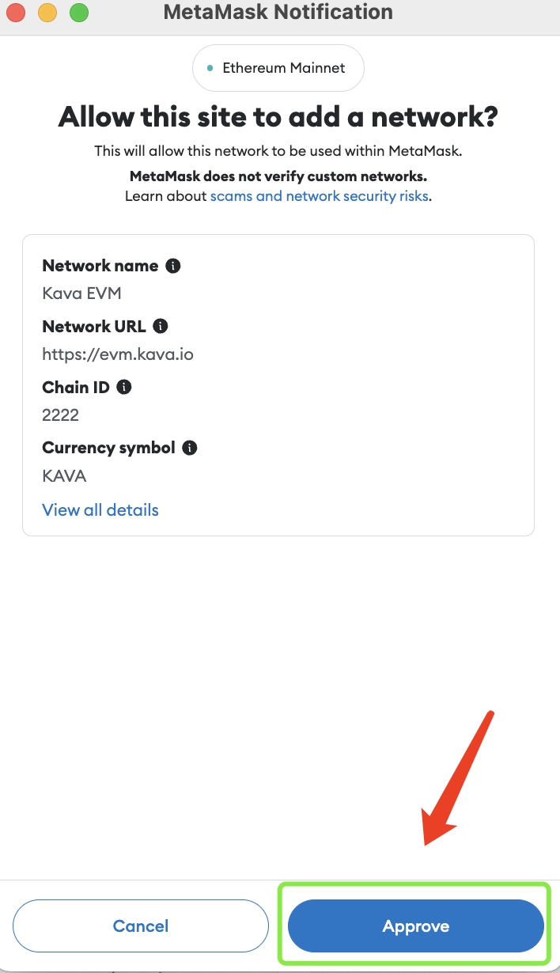The image size is (560, 973).
Task: Click the https://evm.kava.io URL text
Action: coord(118,354)
